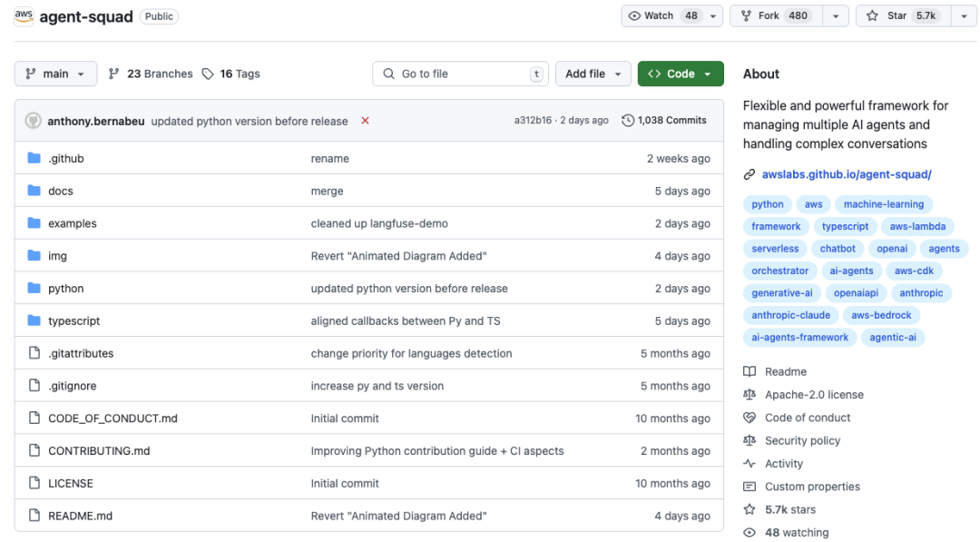Open the main branch selector dropdown
Screen dimensions: 980x542
tap(55, 74)
